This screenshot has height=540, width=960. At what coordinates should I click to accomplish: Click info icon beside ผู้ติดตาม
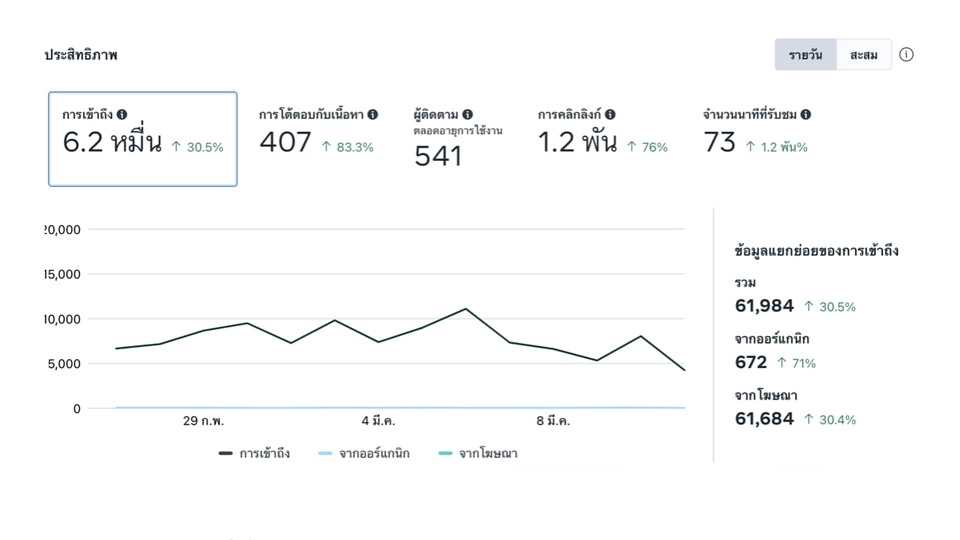pyautogui.click(x=467, y=114)
